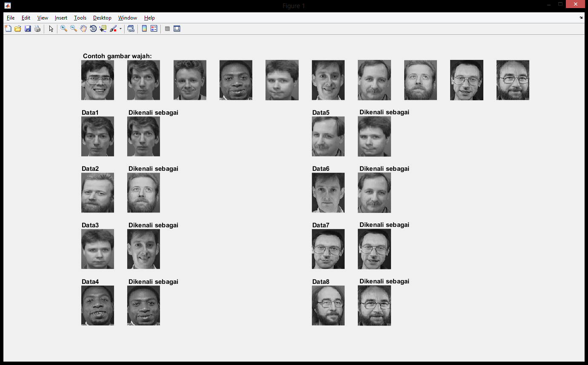Select the Zoom In tool

[64, 29]
